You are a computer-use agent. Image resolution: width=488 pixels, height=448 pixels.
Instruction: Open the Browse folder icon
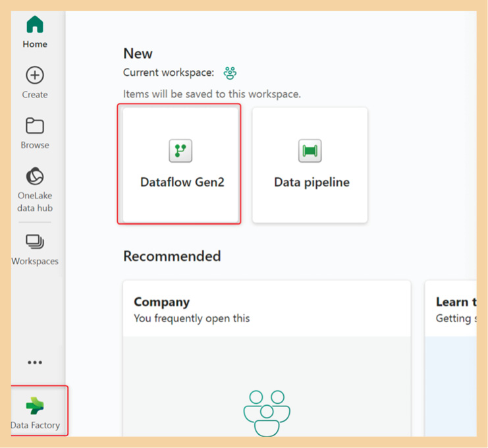(35, 126)
